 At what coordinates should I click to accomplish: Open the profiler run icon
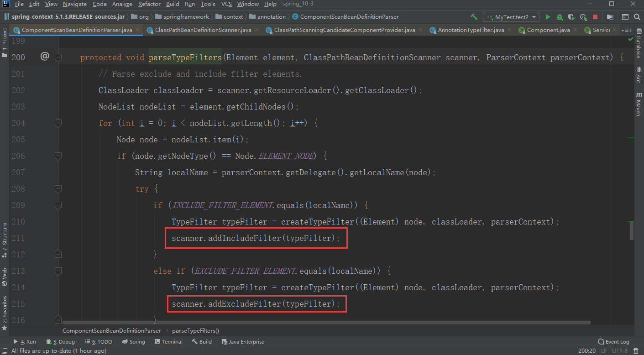click(583, 17)
